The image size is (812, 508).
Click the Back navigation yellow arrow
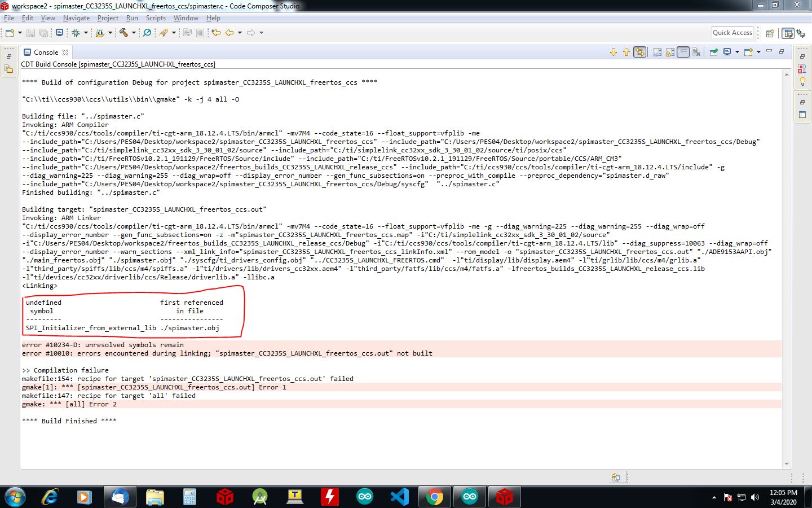click(230, 33)
